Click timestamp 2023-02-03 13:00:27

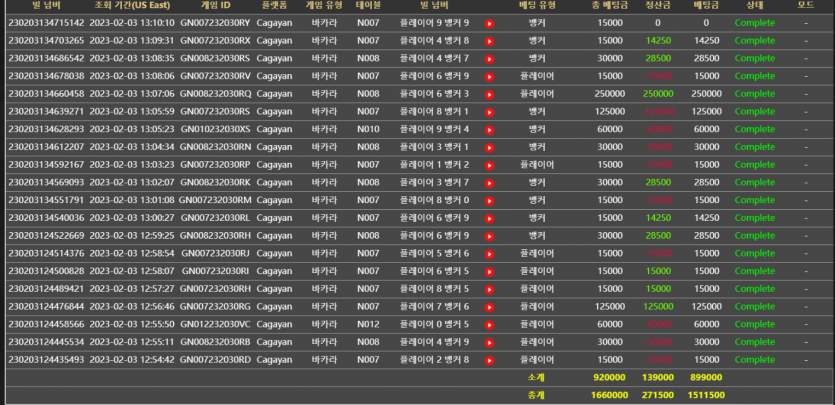[132, 218]
